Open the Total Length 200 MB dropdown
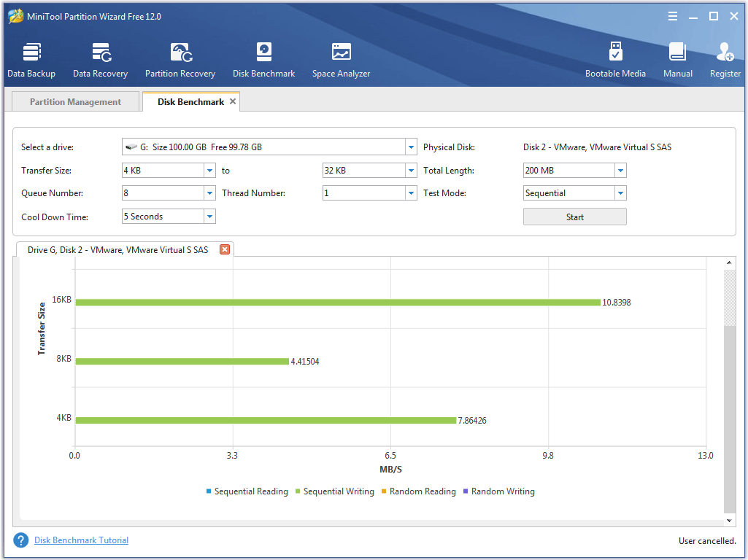This screenshot has height=560, width=748. click(620, 170)
